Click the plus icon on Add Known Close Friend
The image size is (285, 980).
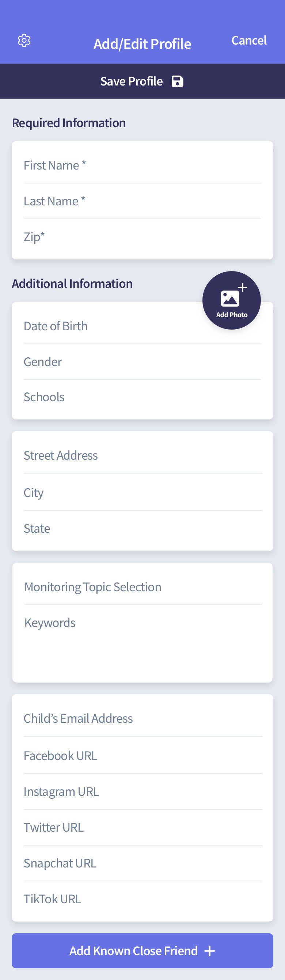coord(210,951)
